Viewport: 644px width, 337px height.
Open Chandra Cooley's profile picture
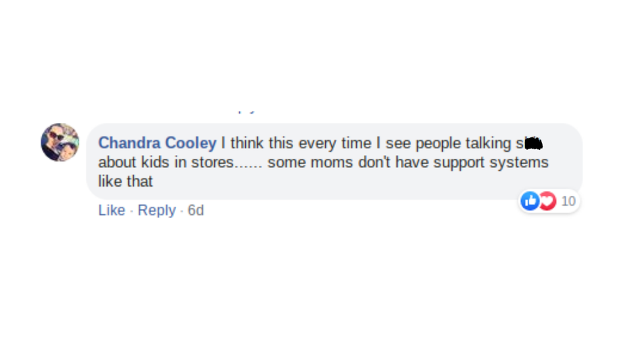tap(60, 142)
